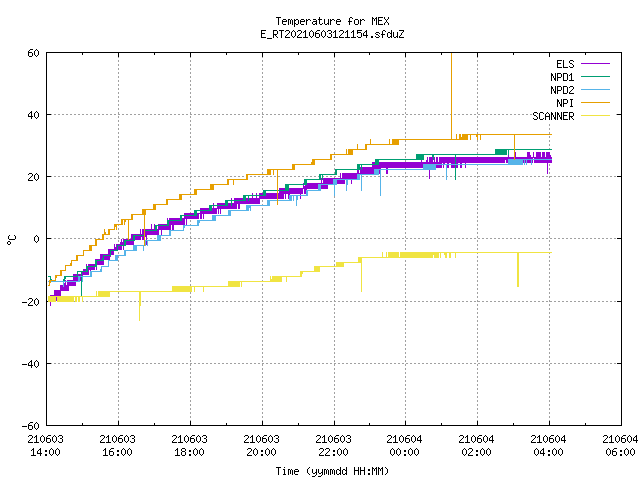Image resolution: width=640 pixels, height=480 pixels.
Task: Click the x-axis tick label 210603 22:00
Action: 333,446
